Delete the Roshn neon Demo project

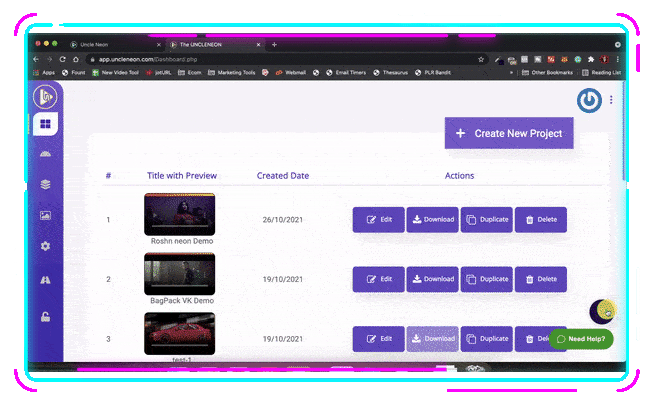click(x=541, y=219)
